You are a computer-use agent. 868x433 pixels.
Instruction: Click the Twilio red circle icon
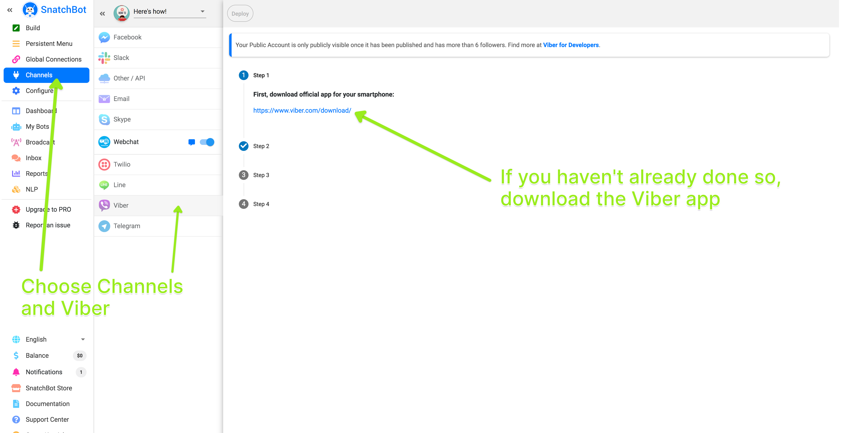(104, 164)
